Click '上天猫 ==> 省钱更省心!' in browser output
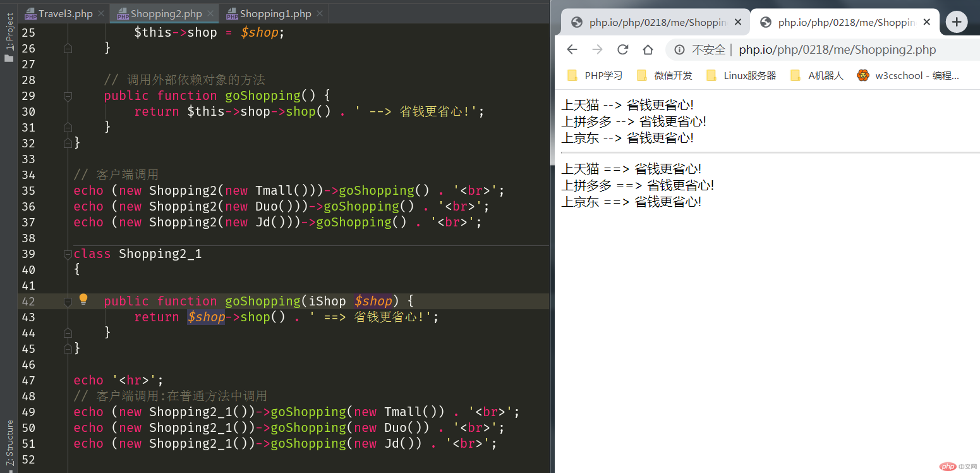The image size is (980, 473). tap(631, 169)
